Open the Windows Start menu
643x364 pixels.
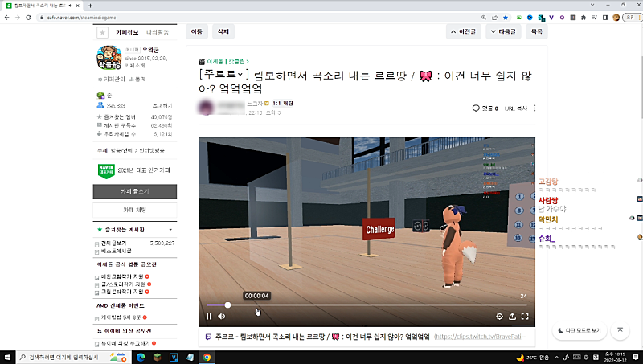[x=7, y=358]
